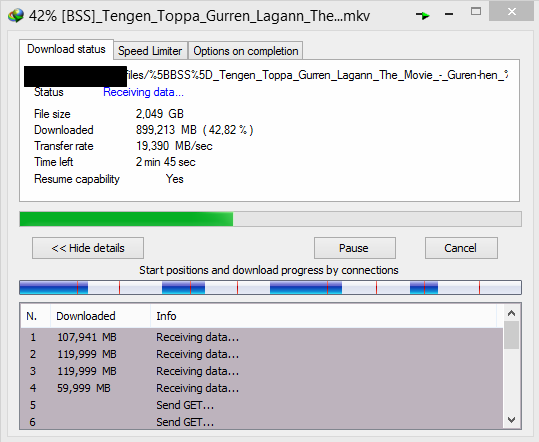Click the scroll up arrow in connections list
The width and height of the screenshot is (539, 442).
512,313
